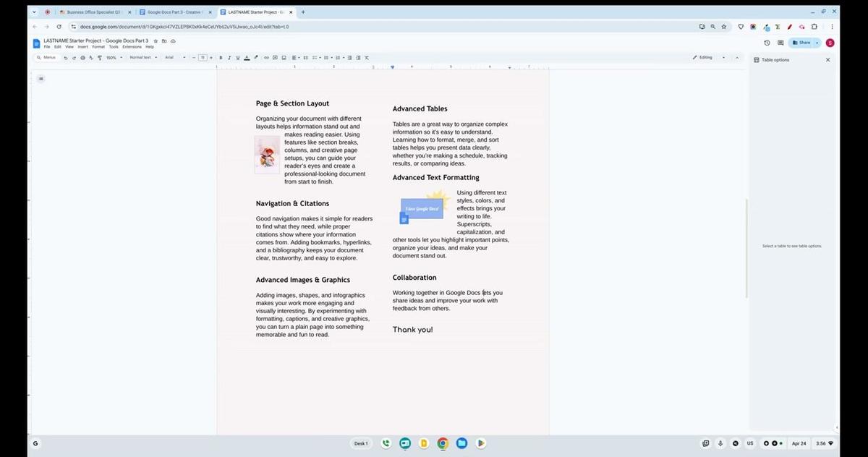Open the Insert menu
The width and height of the screenshot is (868, 457).
click(x=82, y=46)
